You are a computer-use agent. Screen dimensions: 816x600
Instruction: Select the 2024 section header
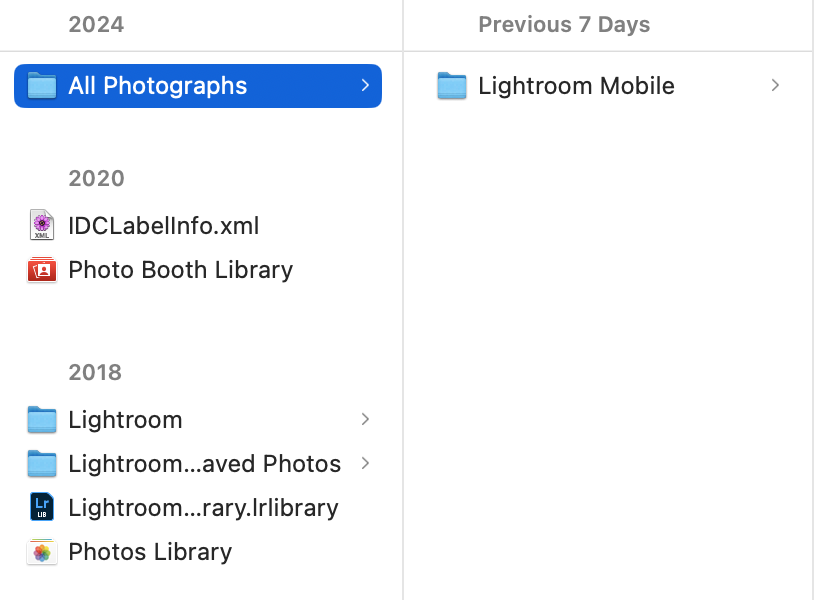click(97, 24)
